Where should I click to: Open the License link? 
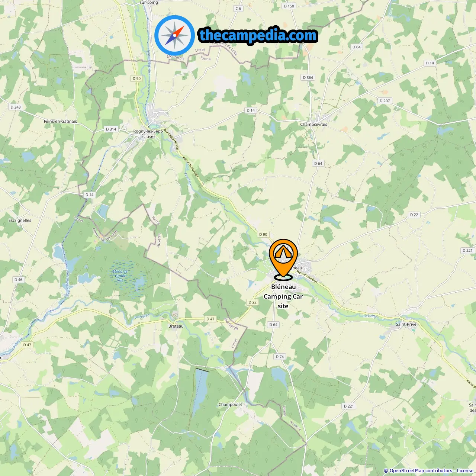point(465,471)
